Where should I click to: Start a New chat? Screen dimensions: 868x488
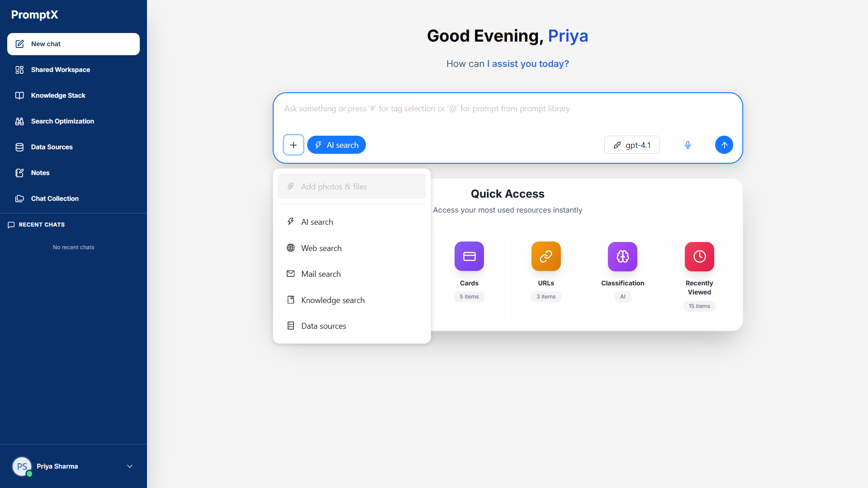[73, 44]
